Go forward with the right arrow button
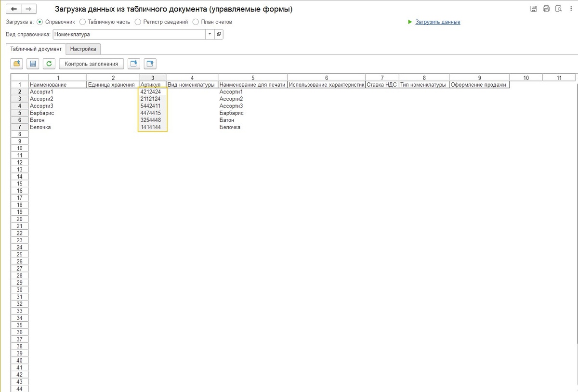 click(28, 9)
